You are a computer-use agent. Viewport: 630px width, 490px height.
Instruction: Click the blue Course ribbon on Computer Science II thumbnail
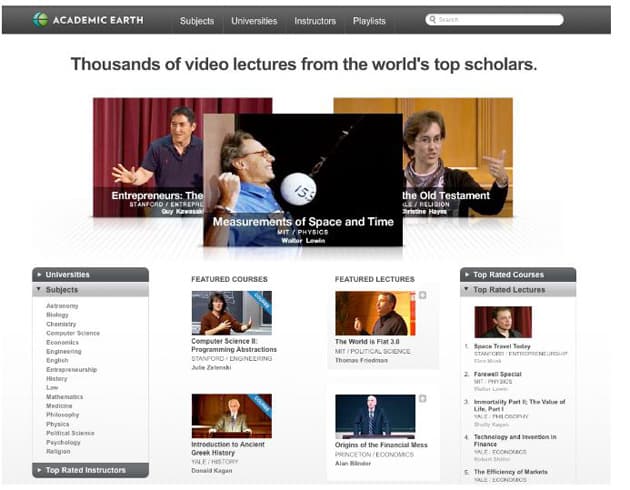coord(262,299)
